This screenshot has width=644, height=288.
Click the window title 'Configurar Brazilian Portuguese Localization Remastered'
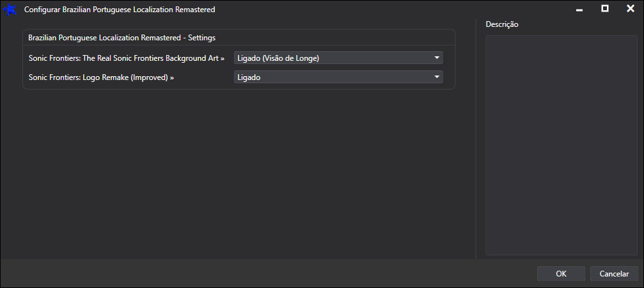(120, 10)
